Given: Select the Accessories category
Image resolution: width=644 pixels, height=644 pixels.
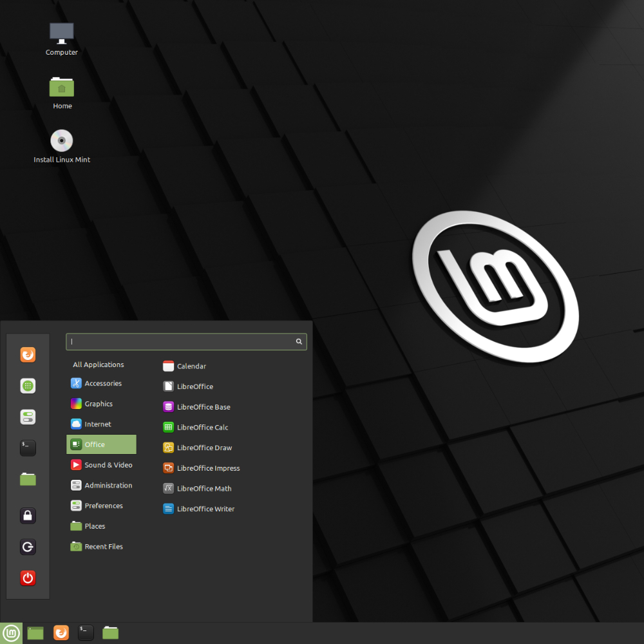Looking at the screenshot, I should click(101, 383).
